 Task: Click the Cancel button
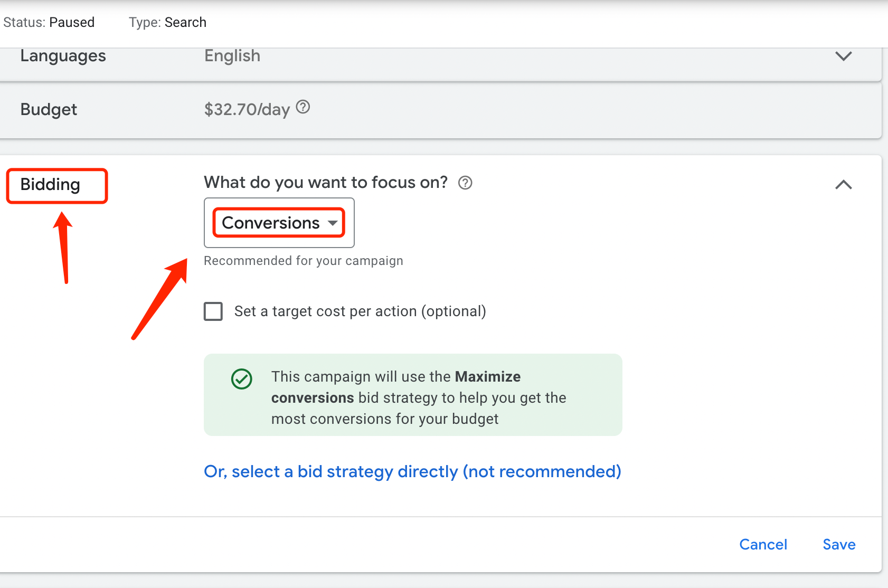point(763,544)
